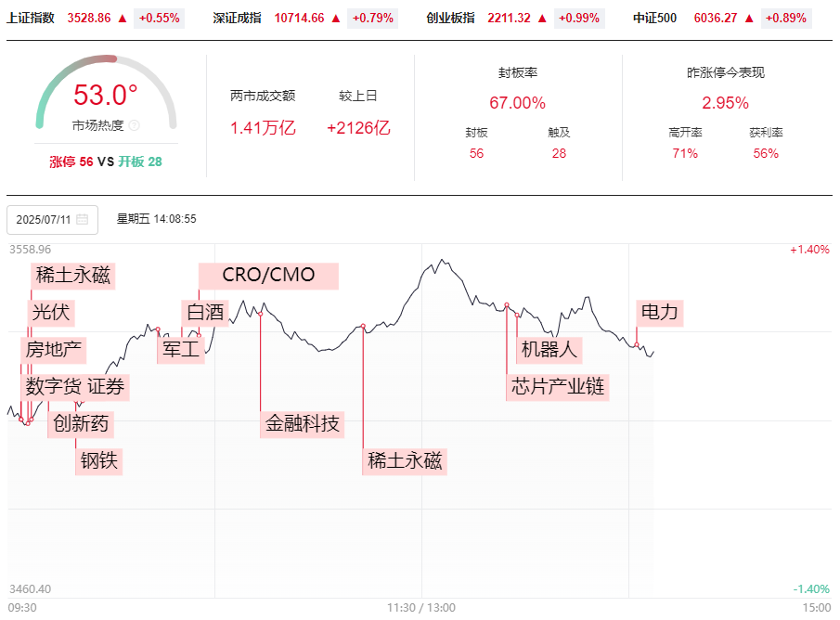Select the 电力 sector tag

[x=660, y=313]
